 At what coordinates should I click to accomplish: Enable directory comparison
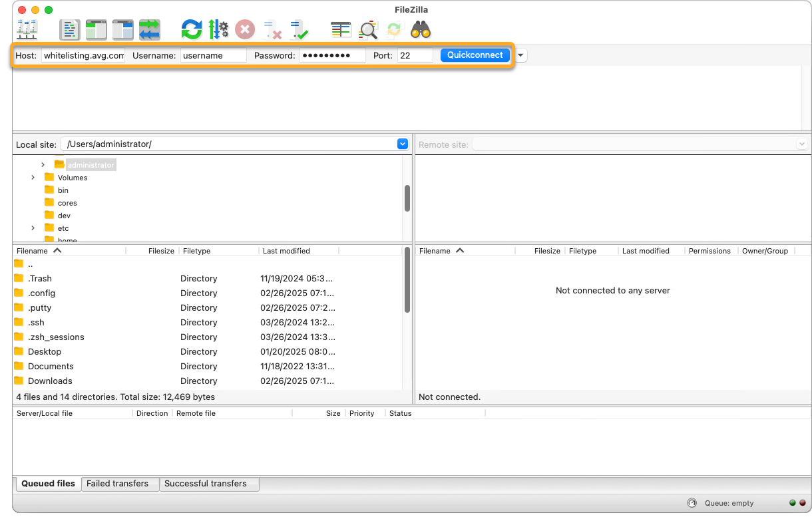[368, 29]
